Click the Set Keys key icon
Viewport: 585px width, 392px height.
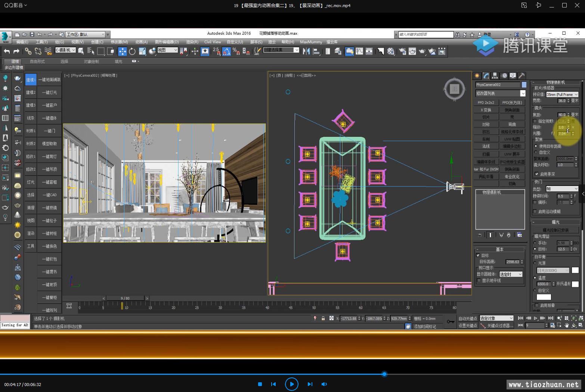pyautogui.click(x=451, y=321)
